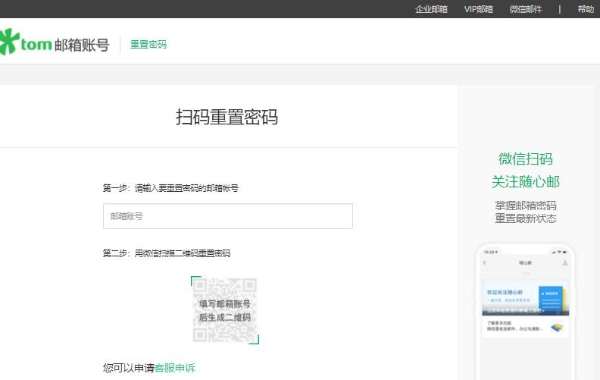Click the 掌握邮箱密码 description text
The width and height of the screenshot is (600, 380).
[x=526, y=205]
